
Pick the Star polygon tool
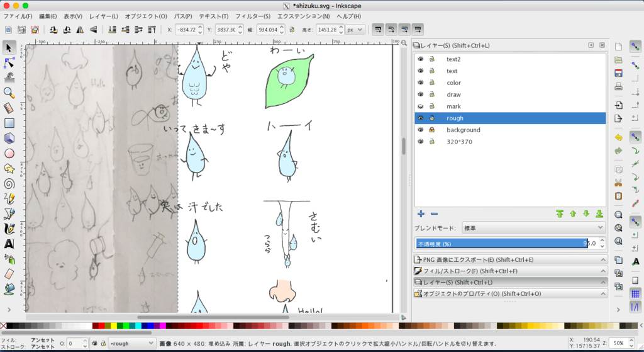click(x=9, y=169)
